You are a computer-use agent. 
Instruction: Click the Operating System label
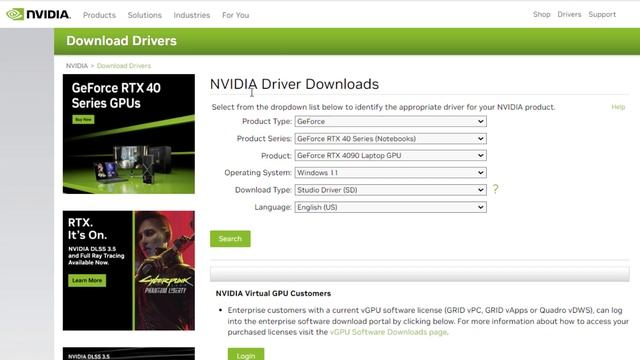coord(258,173)
